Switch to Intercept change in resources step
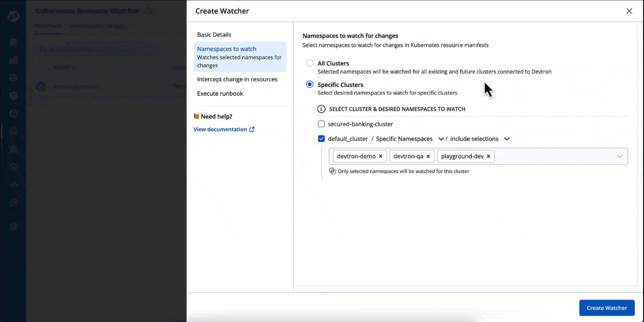Screen dimensions: 644x322 coord(237,79)
